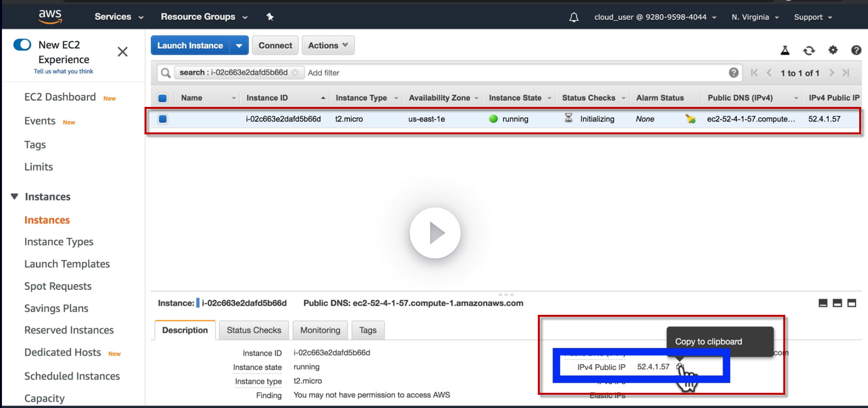
Task: Open Spot Requests in sidebar
Action: tap(58, 286)
